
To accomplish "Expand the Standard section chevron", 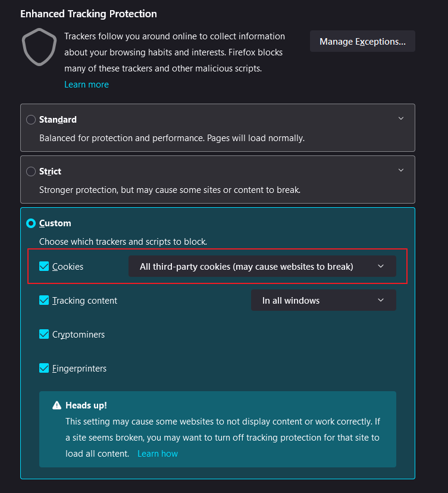I will pyautogui.click(x=401, y=118).
